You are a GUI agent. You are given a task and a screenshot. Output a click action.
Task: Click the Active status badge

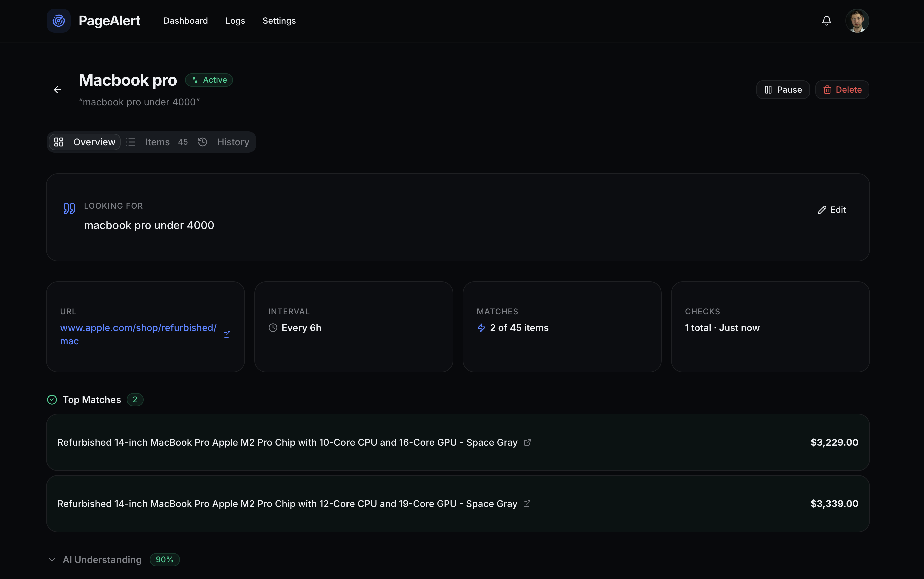pos(209,80)
